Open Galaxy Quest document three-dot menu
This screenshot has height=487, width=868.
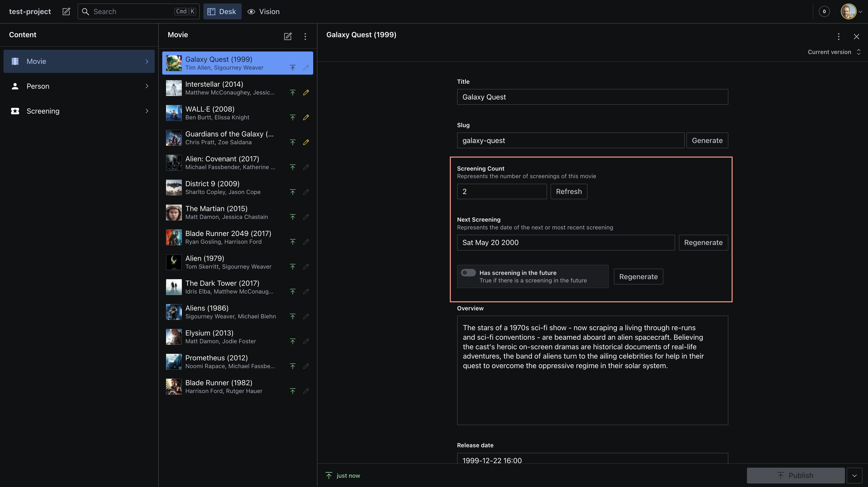coord(839,36)
